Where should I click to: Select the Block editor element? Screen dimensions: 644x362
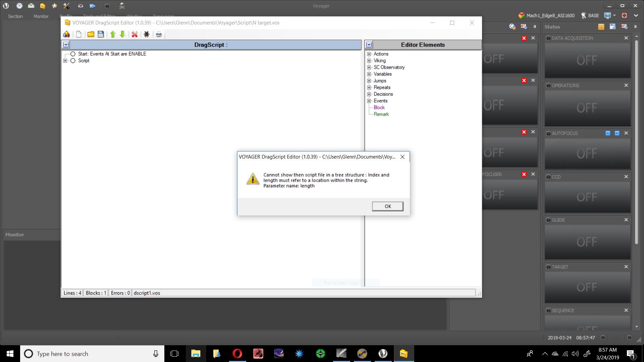coord(379,108)
